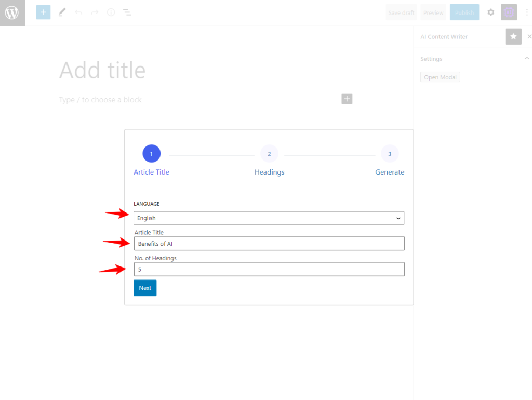The image size is (532, 400).
Task: Open the settings gear icon
Action: pyautogui.click(x=490, y=12)
